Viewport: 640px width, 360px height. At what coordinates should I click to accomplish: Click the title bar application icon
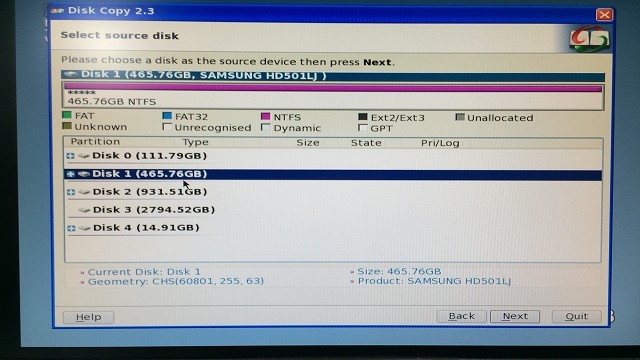pyautogui.click(x=58, y=11)
